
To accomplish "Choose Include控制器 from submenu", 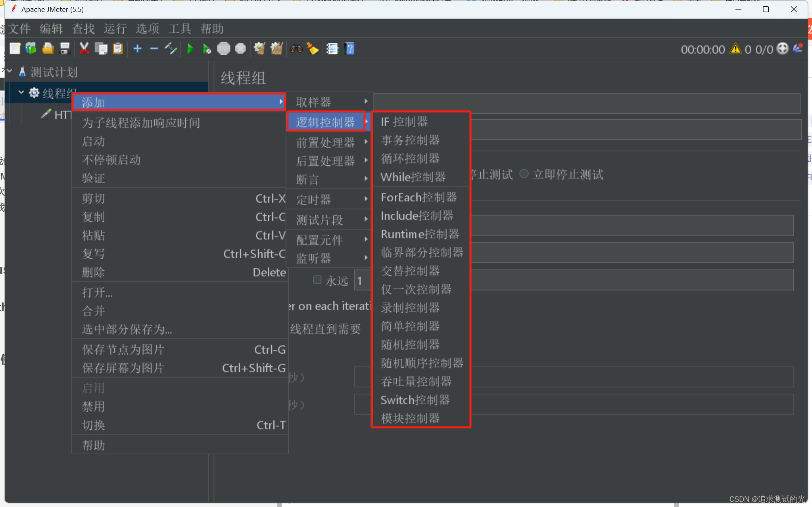I will pos(421,216).
